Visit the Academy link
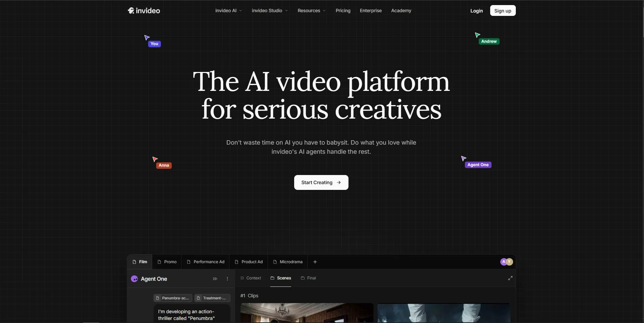644x323 pixels. click(x=401, y=10)
